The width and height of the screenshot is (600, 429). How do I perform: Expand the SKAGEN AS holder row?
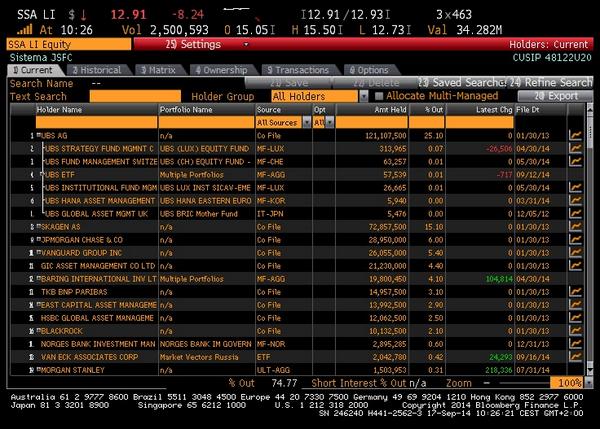click(39, 226)
